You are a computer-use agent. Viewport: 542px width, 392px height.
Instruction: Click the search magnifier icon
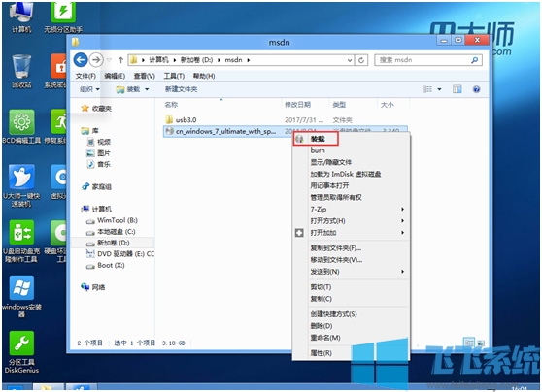pos(475,60)
